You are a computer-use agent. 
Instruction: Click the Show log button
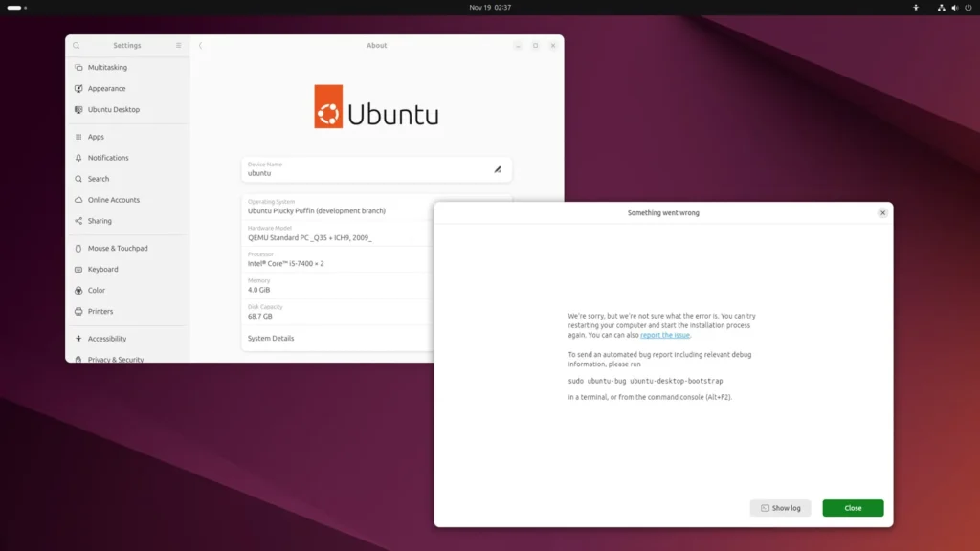pos(780,508)
